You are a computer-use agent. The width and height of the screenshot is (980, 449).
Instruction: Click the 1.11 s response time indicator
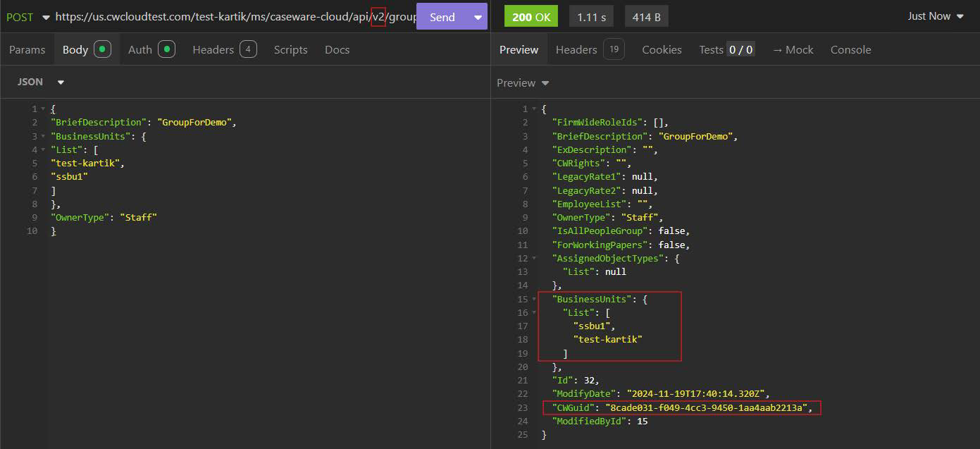tap(590, 16)
